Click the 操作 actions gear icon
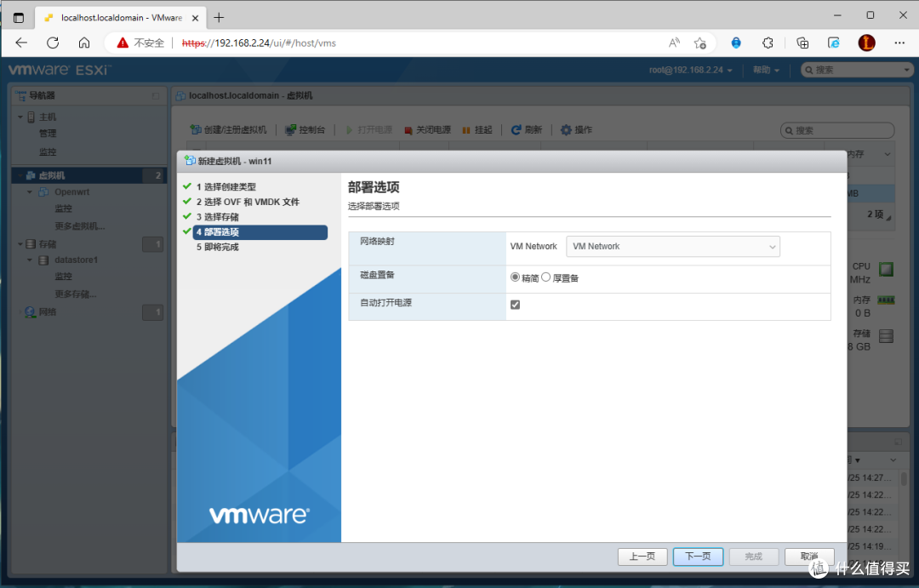 click(x=566, y=130)
